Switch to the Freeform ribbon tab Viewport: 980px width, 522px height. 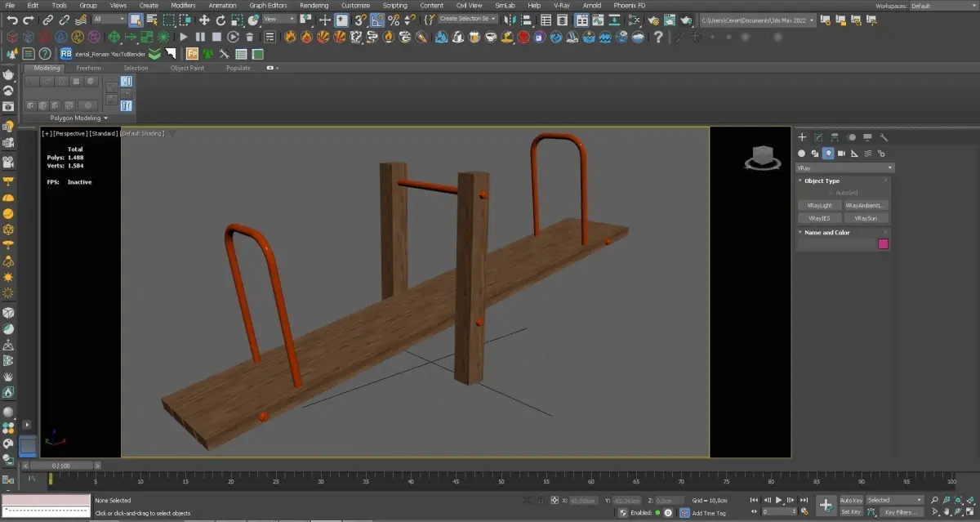(89, 68)
